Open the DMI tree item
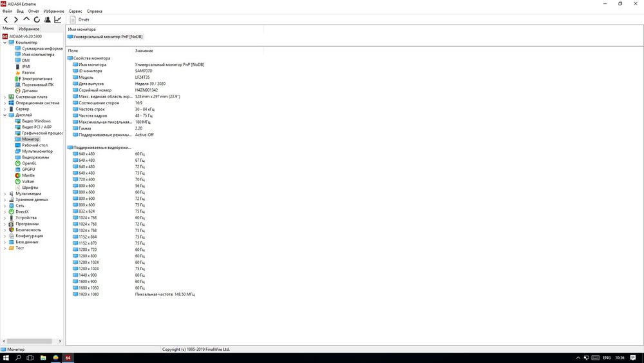This screenshot has height=363, width=644. pos(22,61)
